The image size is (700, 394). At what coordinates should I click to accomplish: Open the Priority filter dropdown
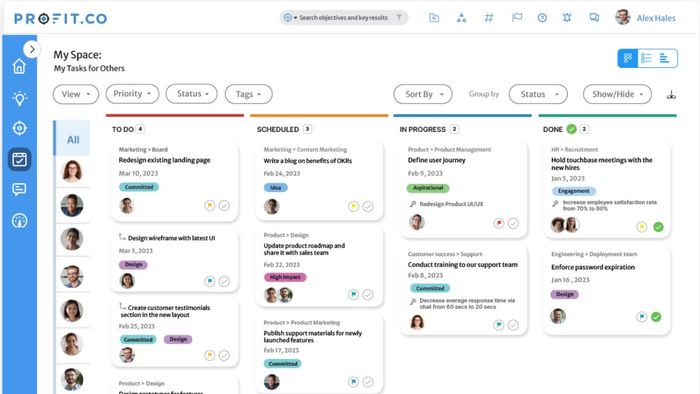pyautogui.click(x=132, y=94)
